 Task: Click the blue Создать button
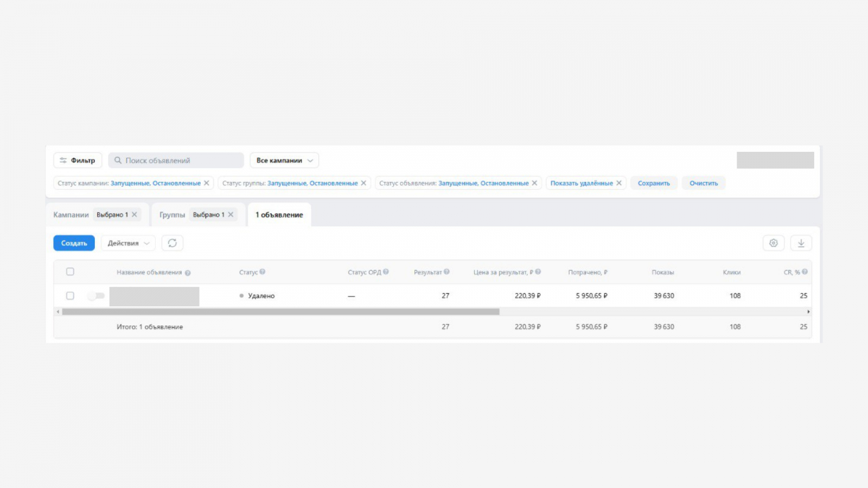point(74,243)
